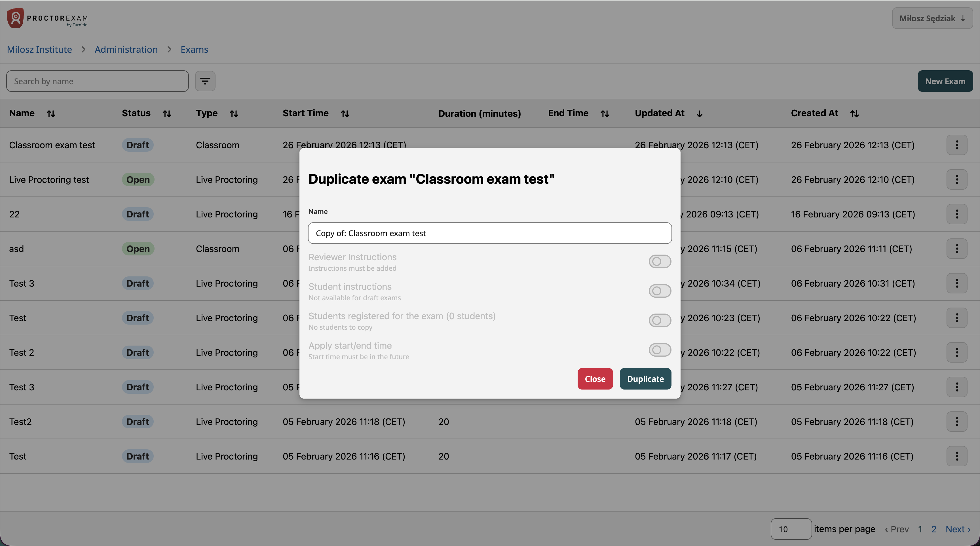Open actions menu for exam 22
This screenshot has height=546, width=980.
(x=957, y=214)
